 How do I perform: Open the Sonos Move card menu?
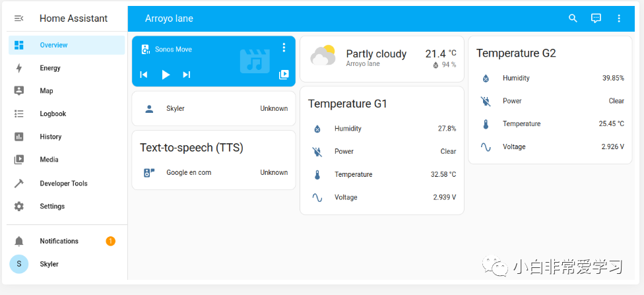tap(284, 48)
